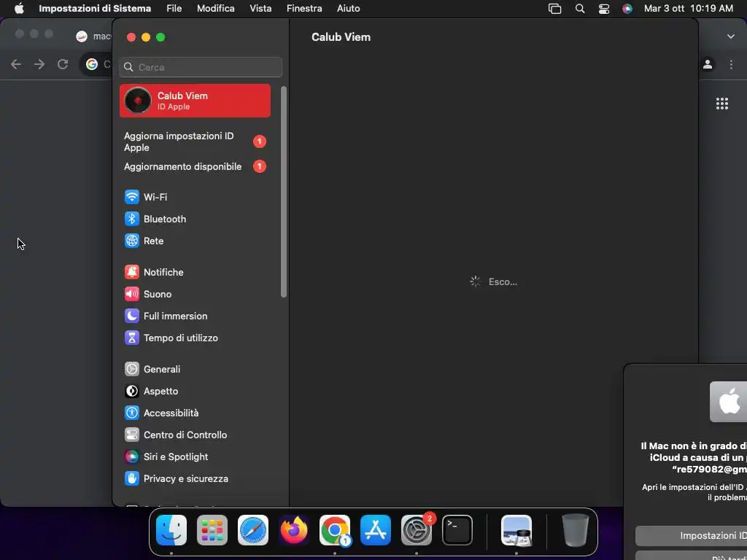Activate Siri from menu bar
This screenshot has height=560, width=747.
(x=627, y=9)
